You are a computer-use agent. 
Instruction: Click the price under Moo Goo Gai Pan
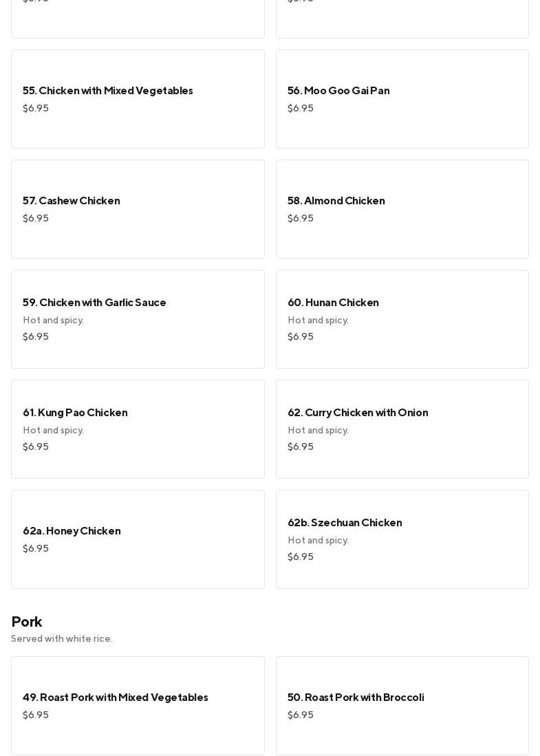click(x=301, y=108)
